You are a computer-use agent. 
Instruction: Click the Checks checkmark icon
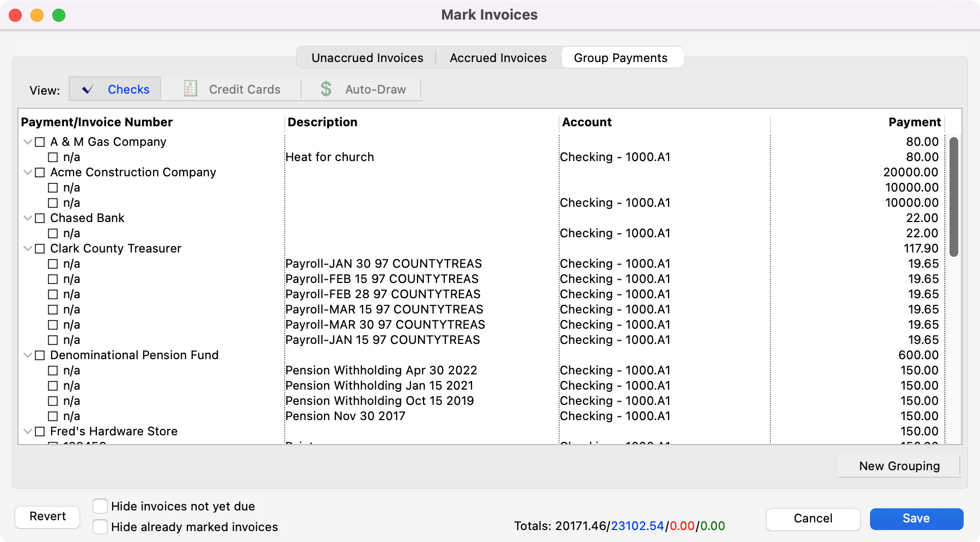click(88, 89)
